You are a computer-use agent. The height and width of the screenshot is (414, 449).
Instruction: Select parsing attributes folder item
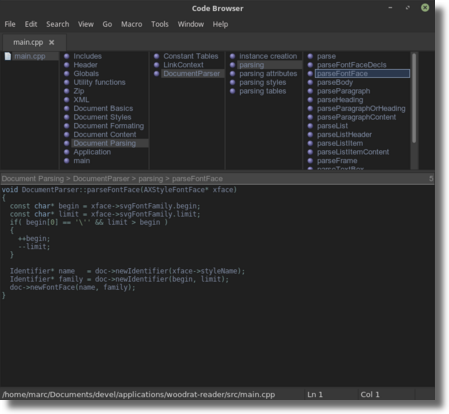tap(268, 73)
